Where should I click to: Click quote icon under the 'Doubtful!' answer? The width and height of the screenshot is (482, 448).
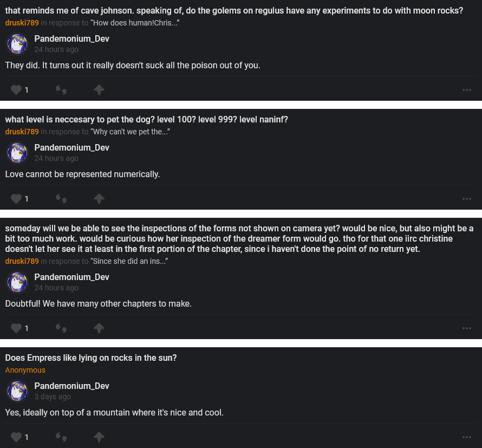tap(61, 328)
